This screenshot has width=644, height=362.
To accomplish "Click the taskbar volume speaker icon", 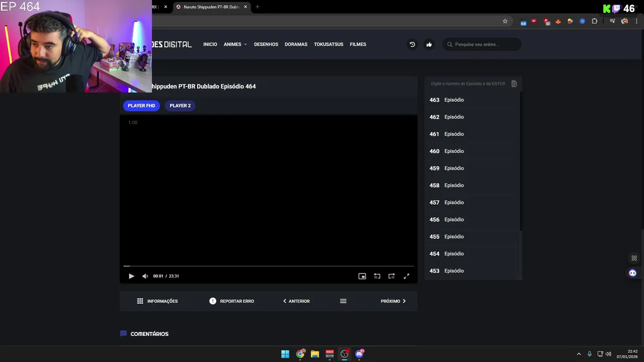I will 608,354.
